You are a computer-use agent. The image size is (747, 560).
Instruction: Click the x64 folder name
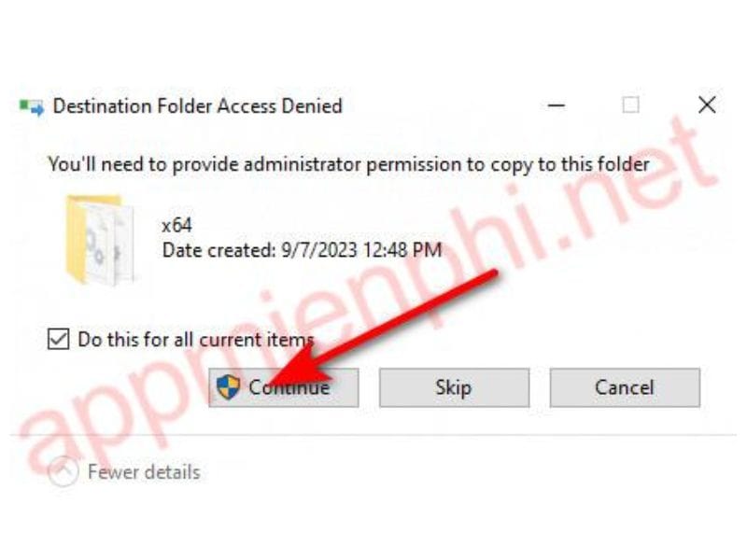176,225
